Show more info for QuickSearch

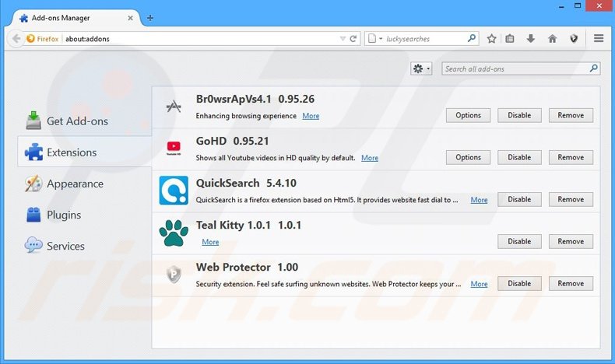point(479,200)
